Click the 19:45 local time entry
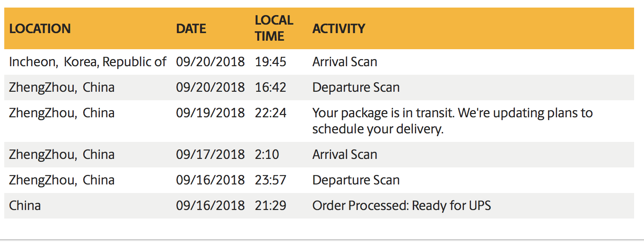644x245 pixels. pyautogui.click(x=270, y=62)
